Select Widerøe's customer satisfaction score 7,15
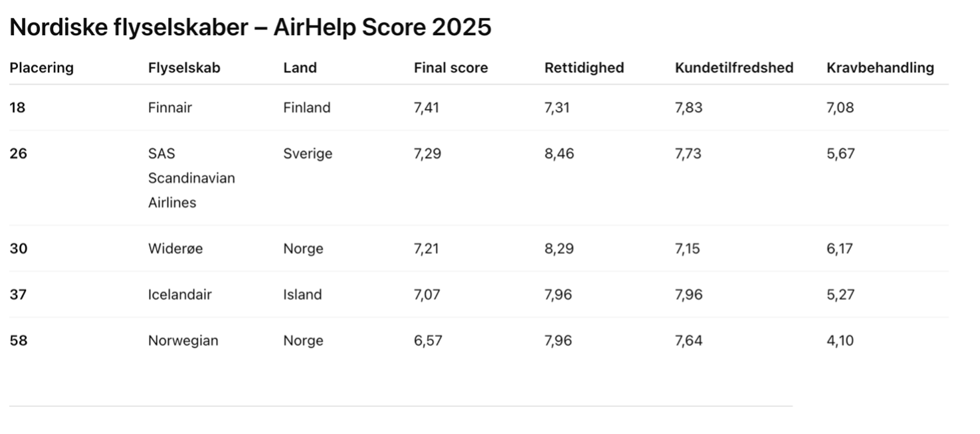Viewport: 980px width, 434px height. tap(688, 249)
